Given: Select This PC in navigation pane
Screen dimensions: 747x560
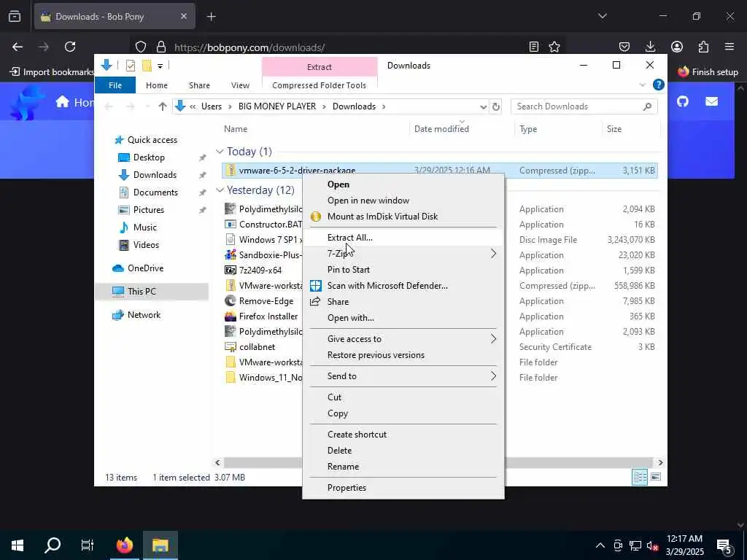Looking at the screenshot, I should point(152,292).
